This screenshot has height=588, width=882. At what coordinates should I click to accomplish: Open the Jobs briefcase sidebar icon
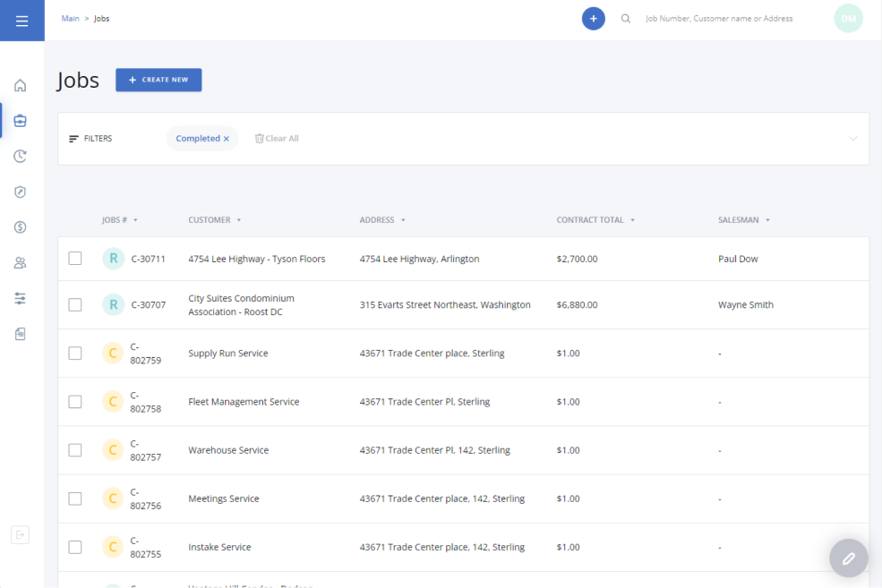(x=21, y=121)
